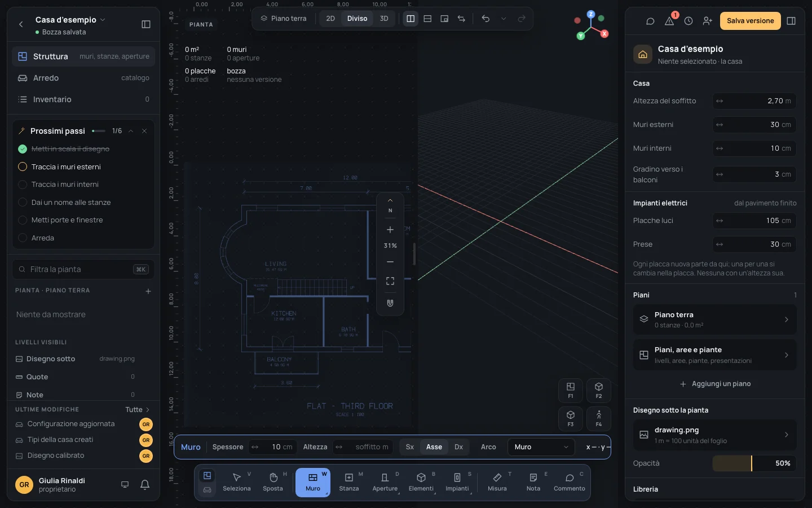Set wall alignment to Dx
The width and height of the screenshot is (812, 508).
coord(459,447)
